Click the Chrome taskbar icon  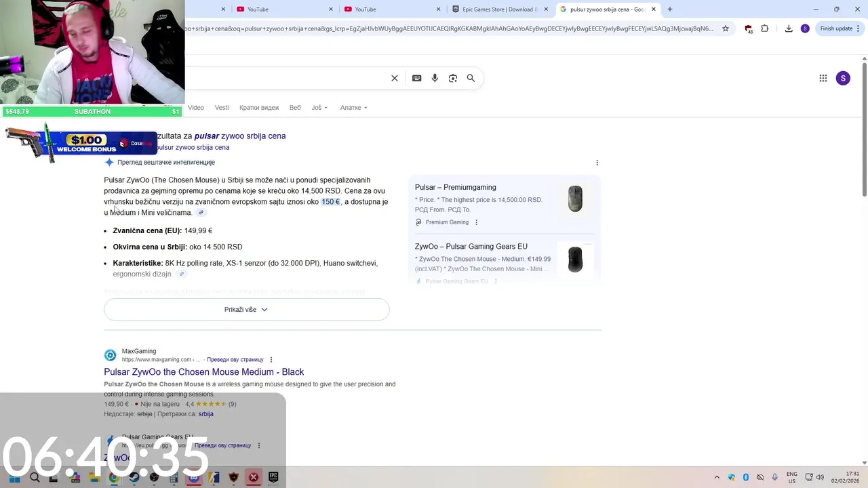point(114,477)
